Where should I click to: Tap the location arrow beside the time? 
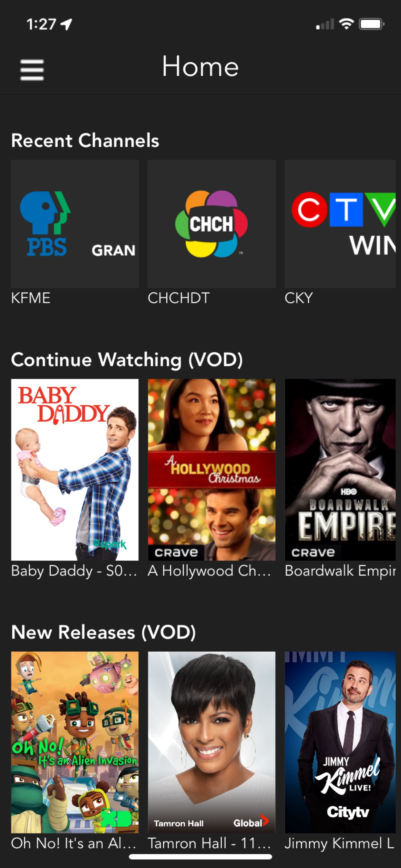tap(66, 24)
